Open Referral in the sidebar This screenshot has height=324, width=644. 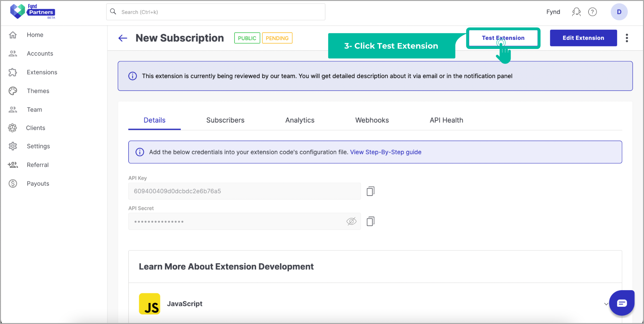click(x=38, y=165)
